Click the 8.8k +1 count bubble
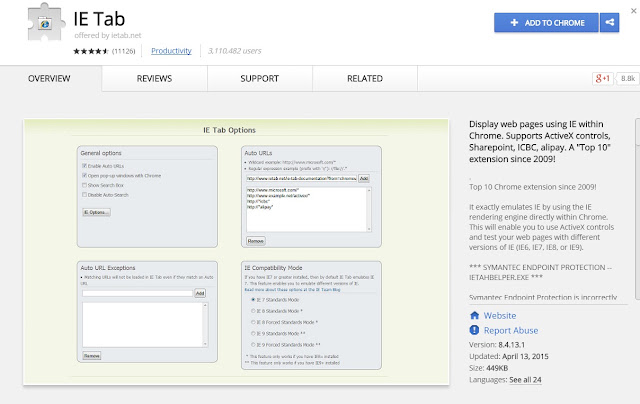Viewport: 640px width, 404px height. [x=627, y=78]
